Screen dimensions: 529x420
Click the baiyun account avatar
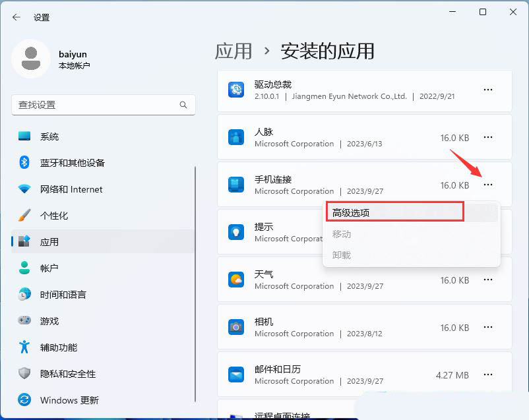[30, 59]
